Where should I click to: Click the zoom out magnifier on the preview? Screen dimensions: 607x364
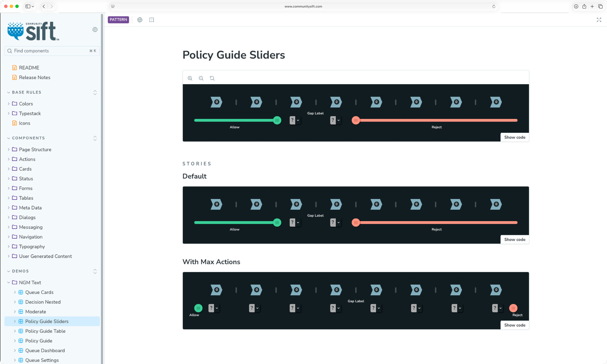tap(201, 78)
